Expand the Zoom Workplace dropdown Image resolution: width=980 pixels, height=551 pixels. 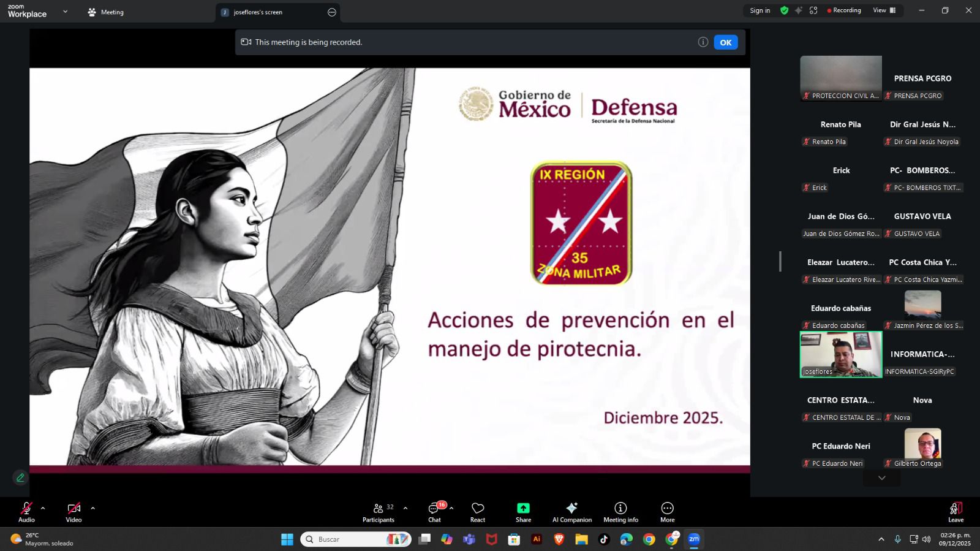pos(65,12)
